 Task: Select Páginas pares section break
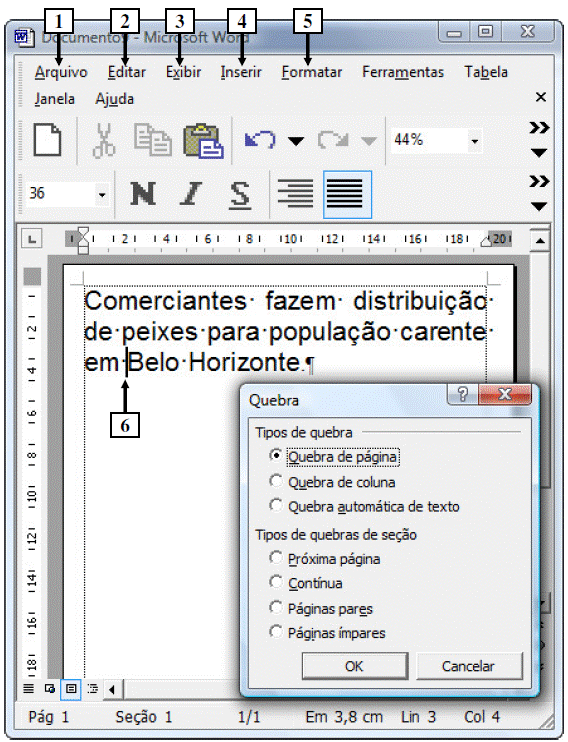point(321,609)
